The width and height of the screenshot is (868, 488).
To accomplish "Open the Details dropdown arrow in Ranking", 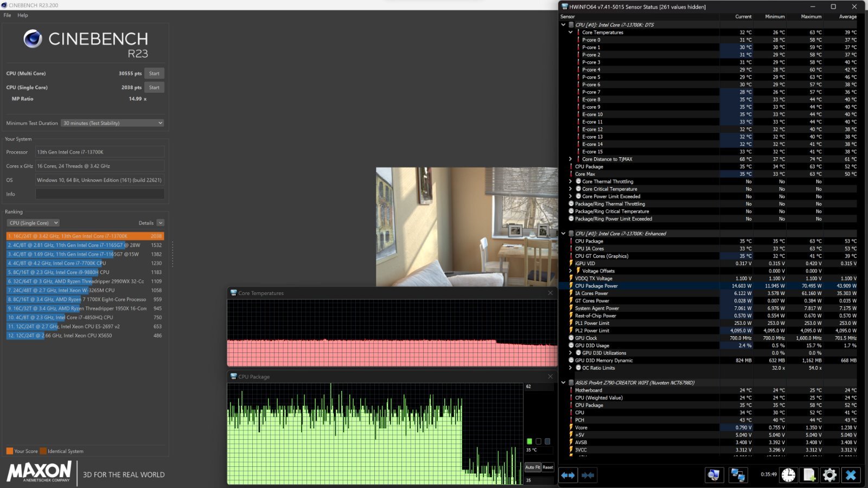I will [x=160, y=223].
